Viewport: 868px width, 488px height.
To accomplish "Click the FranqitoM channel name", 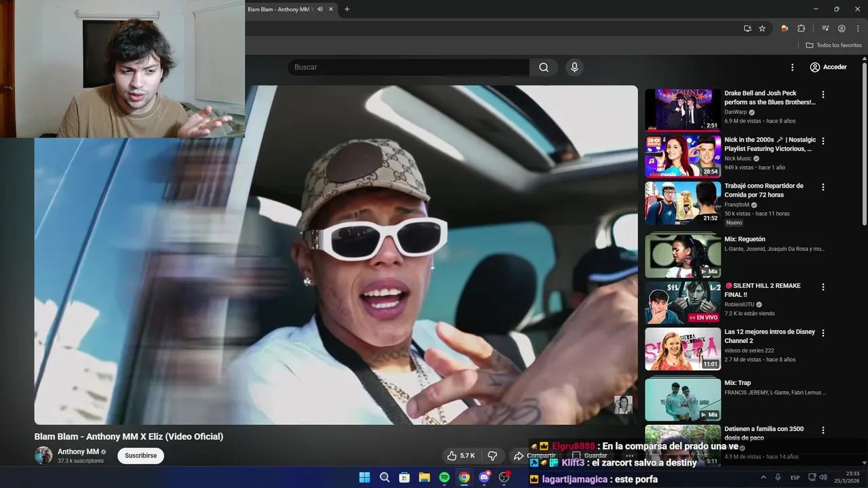I will [736, 205].
